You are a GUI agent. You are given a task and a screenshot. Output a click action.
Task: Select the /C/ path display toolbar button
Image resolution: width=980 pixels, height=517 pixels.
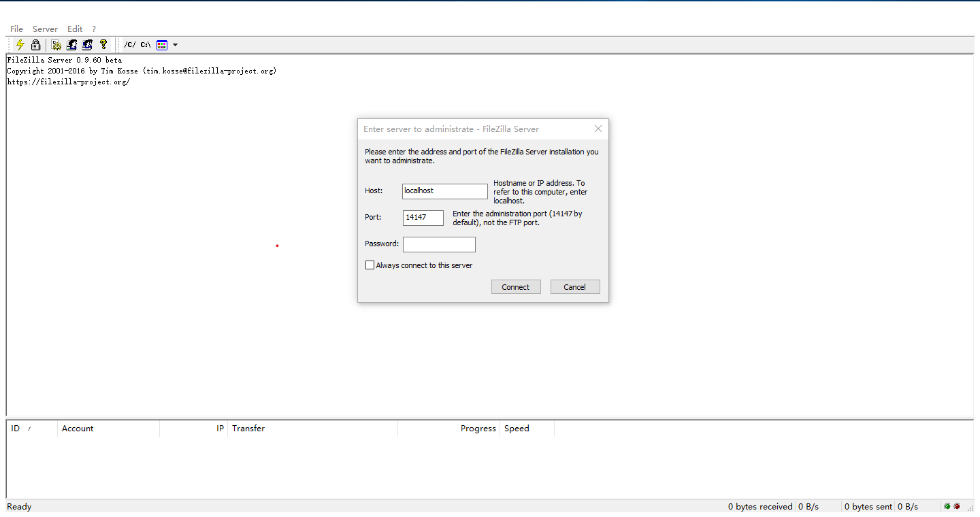(129, 45)
